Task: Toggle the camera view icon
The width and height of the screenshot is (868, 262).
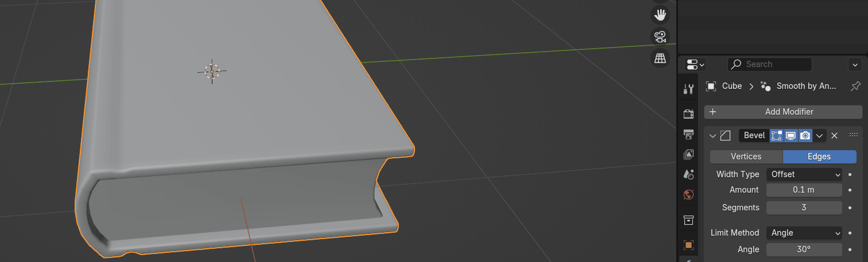Action: 660,36
